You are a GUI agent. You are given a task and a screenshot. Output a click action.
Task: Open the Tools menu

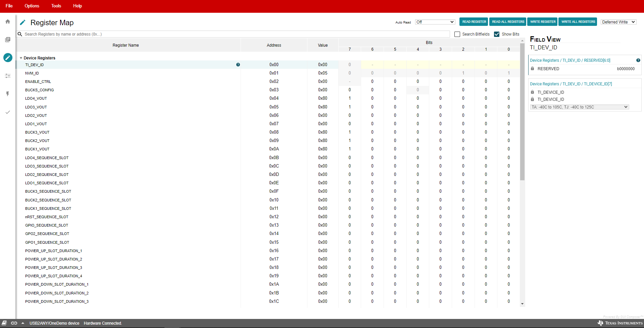[x=56, y=6]
